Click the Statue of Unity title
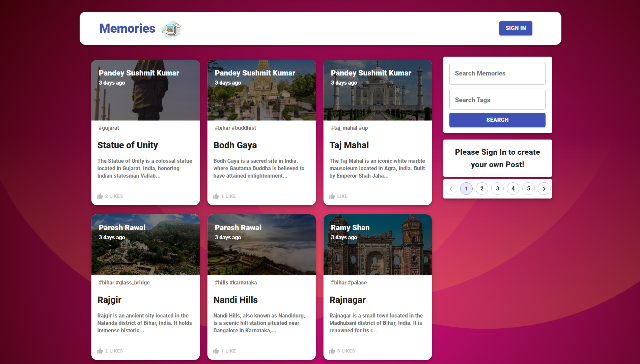640x364 pixels. tap(128, 145)
